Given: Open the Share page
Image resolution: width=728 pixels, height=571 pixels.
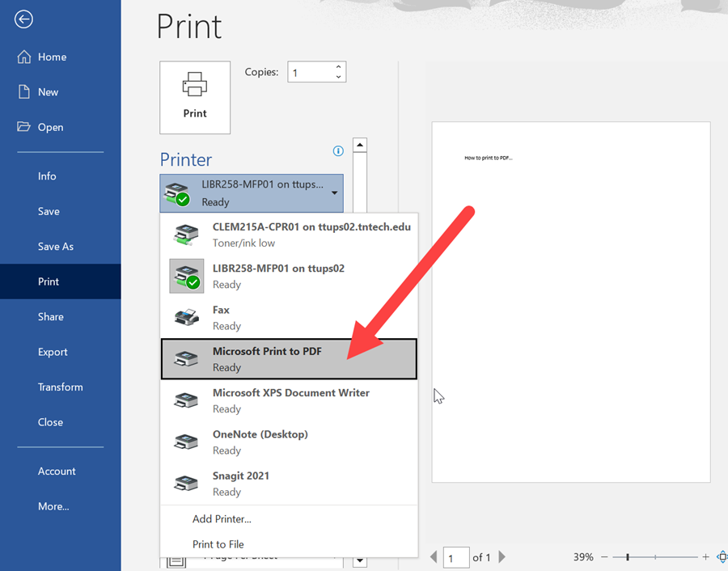Looking at the screenshot, I should click(x=61, y=316).
